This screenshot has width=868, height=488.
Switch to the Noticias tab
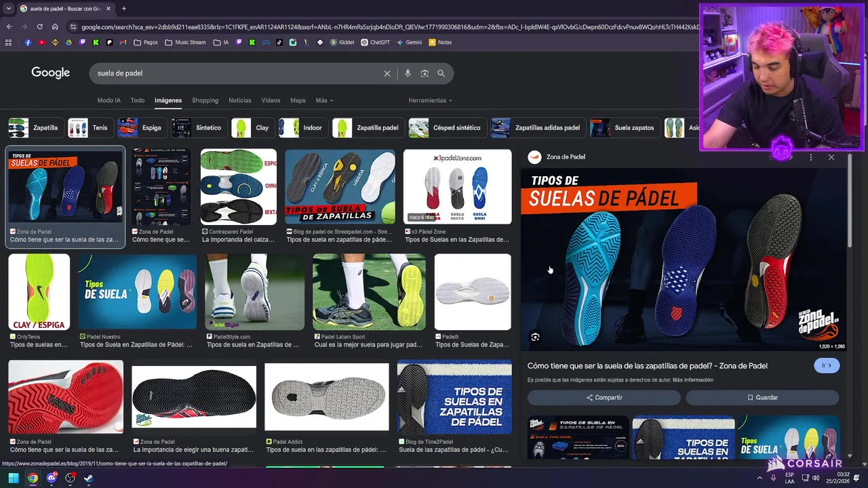(x=240, y=100)
